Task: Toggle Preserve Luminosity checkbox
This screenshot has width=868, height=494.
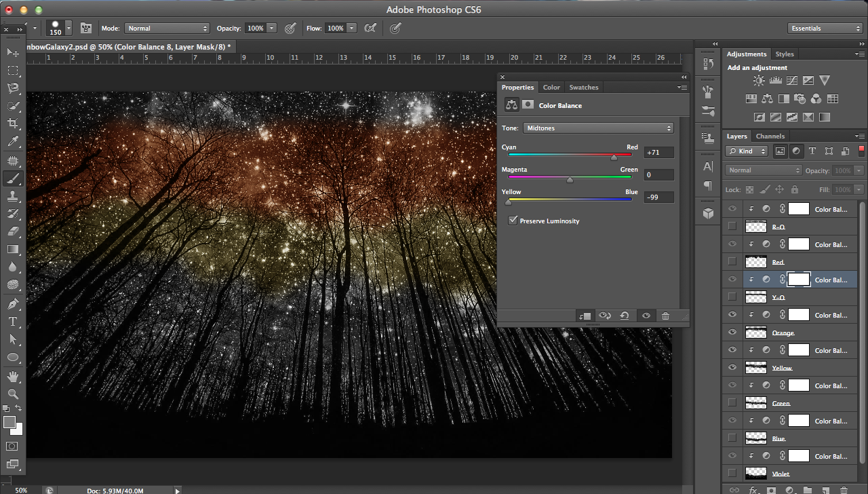Action: click(513, 221)
